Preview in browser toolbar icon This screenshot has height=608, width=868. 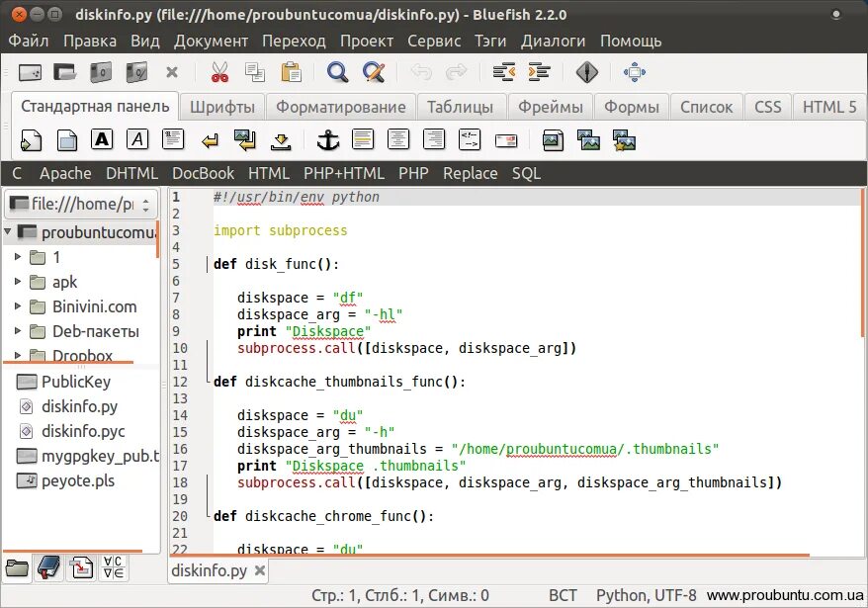tap(587, 72)
